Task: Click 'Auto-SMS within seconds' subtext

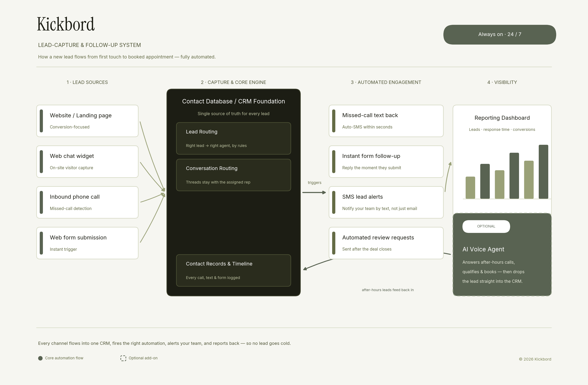Action: [x=367, y=127]
